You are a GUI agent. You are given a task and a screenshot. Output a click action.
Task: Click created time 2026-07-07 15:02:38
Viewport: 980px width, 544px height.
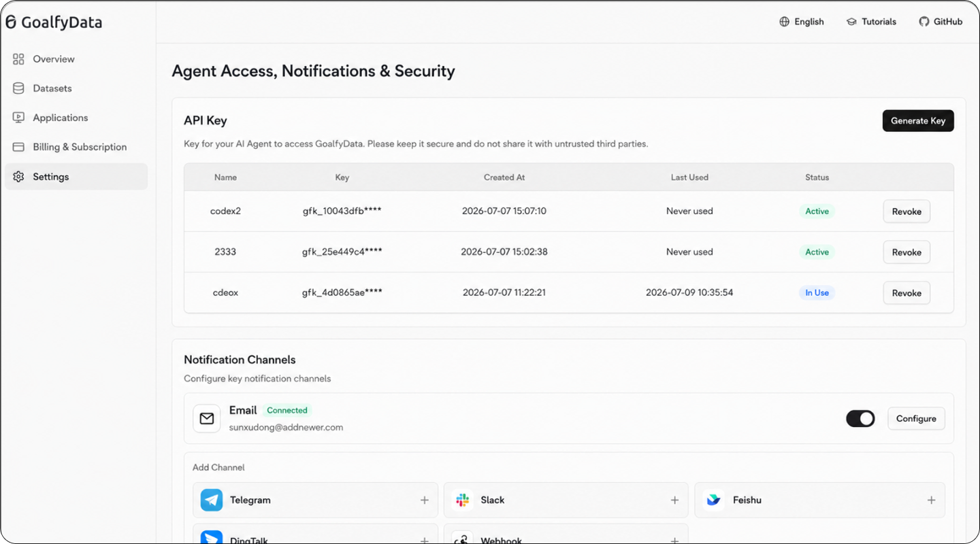[504, 252]
